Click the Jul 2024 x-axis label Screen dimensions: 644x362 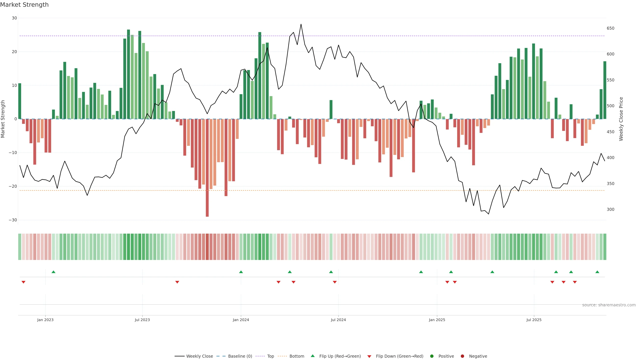click(338, 320)
